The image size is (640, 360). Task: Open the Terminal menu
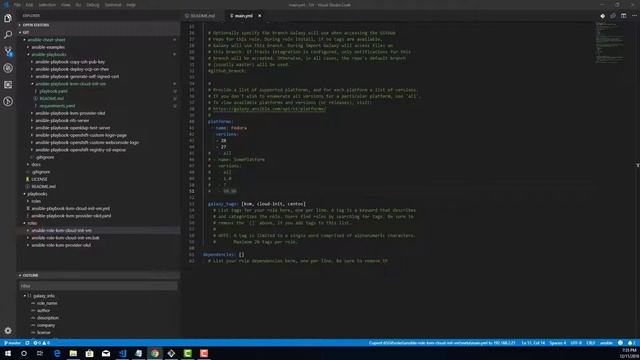click(x=113, y=5)
